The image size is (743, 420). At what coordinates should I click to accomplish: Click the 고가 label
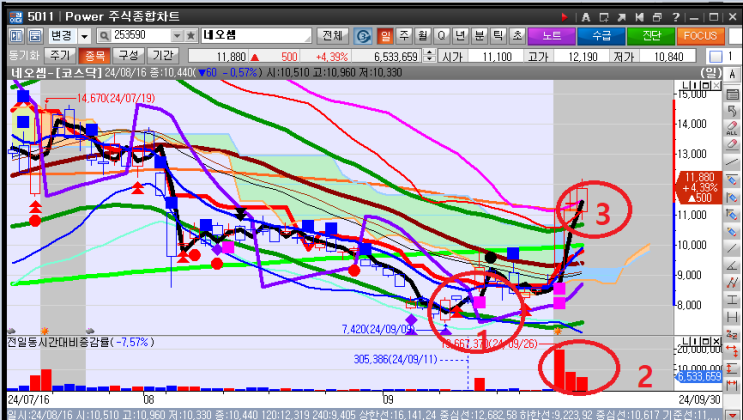click(538, 57)
